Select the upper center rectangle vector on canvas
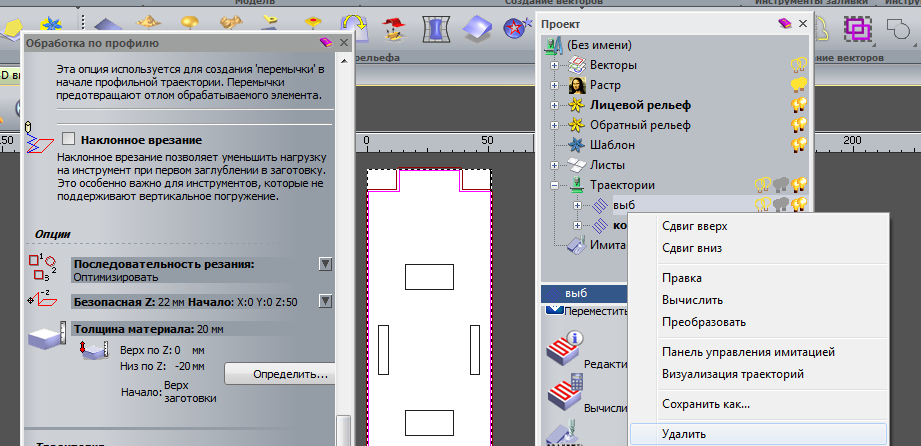The width and height of the screenshot is (921, 446). [429, 277]
